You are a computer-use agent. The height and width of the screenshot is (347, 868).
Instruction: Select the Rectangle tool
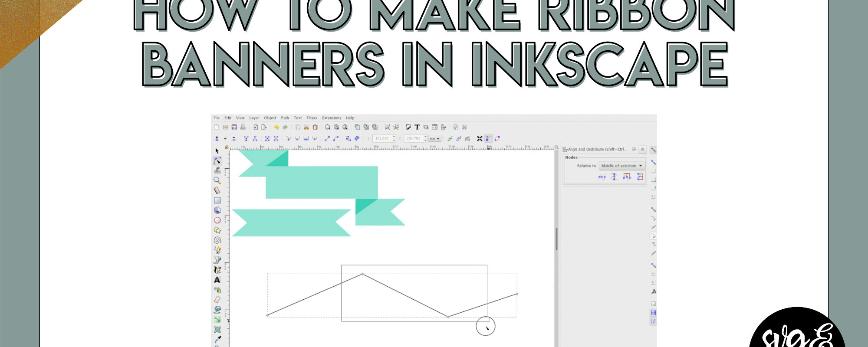tap(217, 200)
